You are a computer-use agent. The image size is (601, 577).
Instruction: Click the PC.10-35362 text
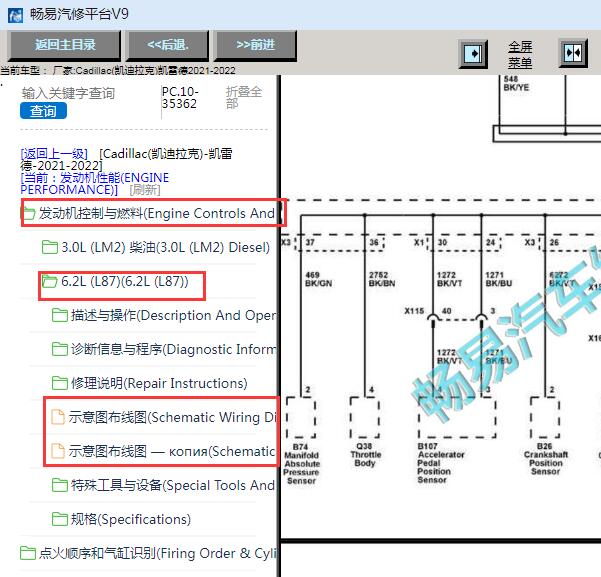pyautogui.click(x=180, y=98)
